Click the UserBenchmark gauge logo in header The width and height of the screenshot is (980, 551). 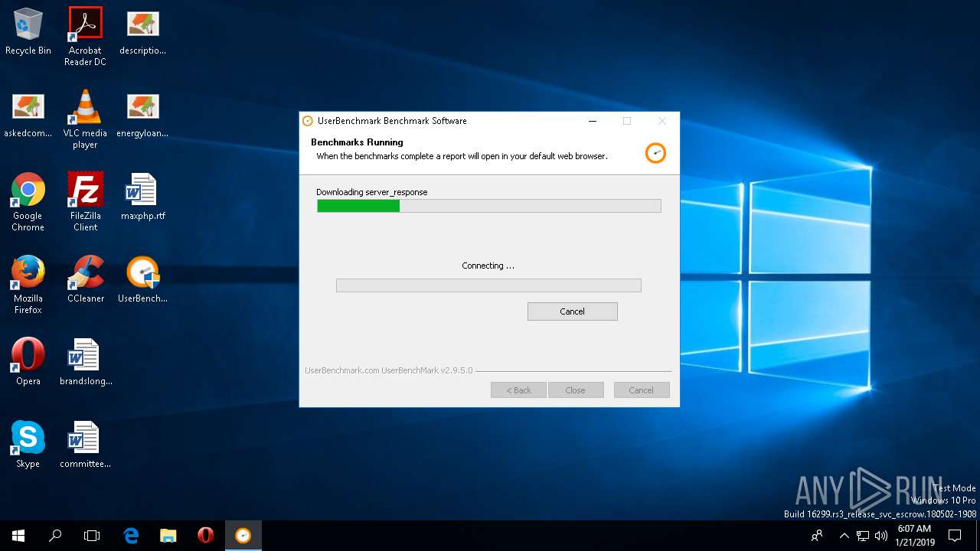click(655, 152)
